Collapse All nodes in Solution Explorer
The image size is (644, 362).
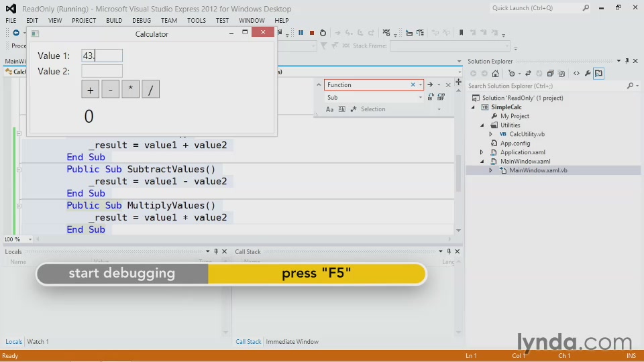tap(550, 74)
